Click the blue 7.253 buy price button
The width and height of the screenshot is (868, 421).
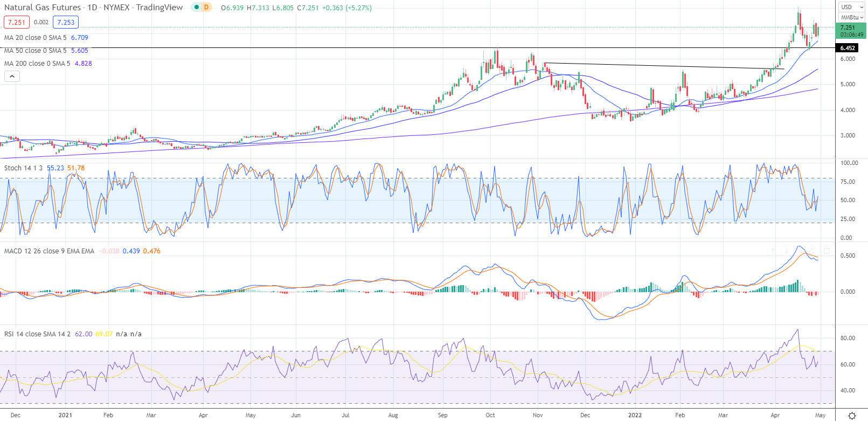66,22
